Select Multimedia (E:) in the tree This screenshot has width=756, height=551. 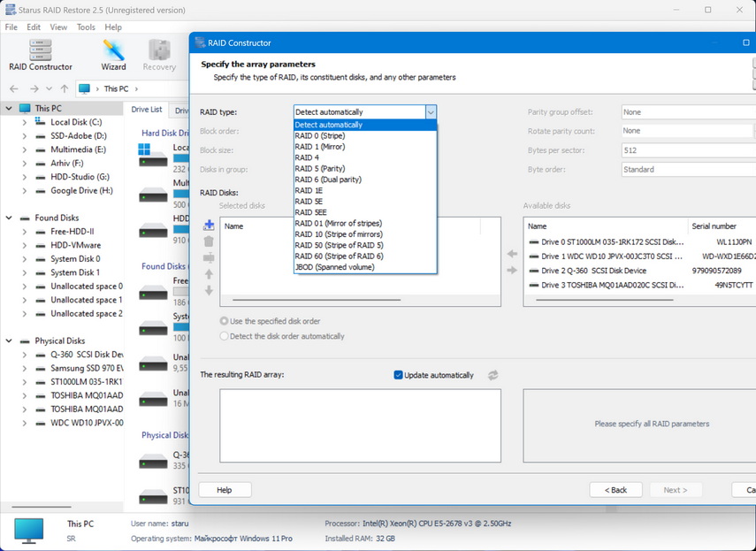(78, 149)
